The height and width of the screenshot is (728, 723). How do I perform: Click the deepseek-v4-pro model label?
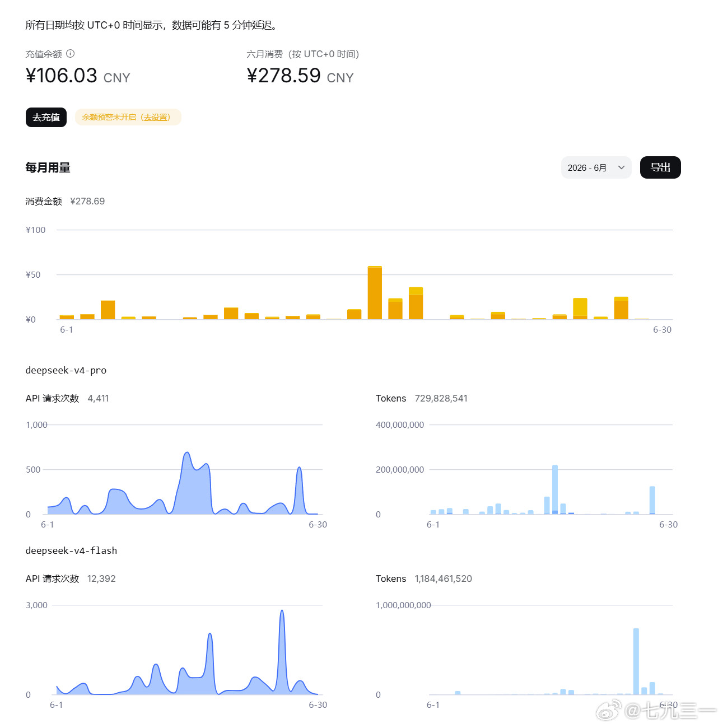66,370
